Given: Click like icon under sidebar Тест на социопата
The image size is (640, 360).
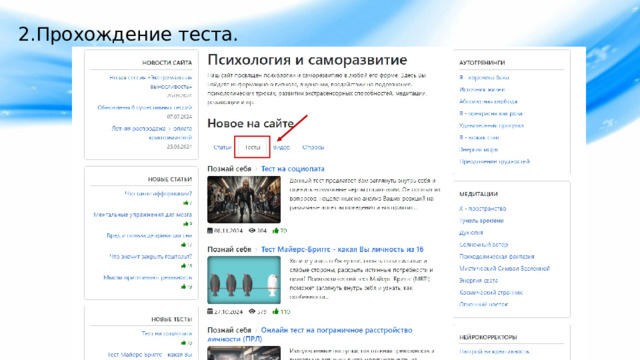Looking at the screenshot, I should [x=184, y=343].
